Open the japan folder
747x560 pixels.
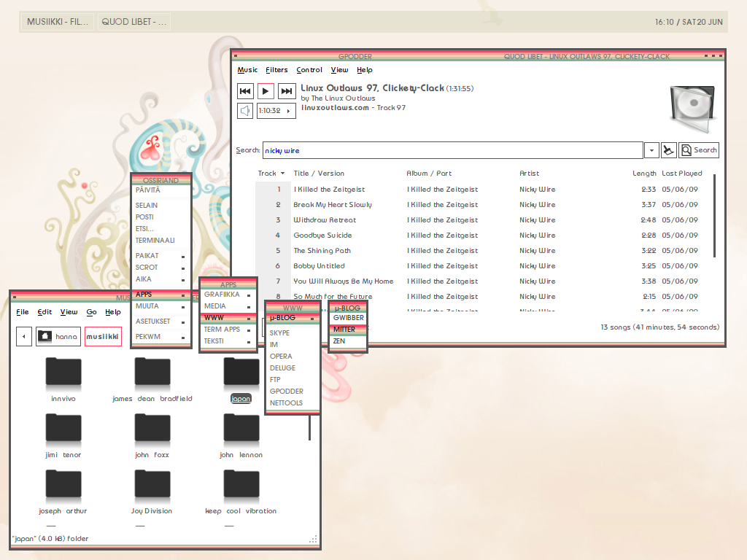pos(241,379)
